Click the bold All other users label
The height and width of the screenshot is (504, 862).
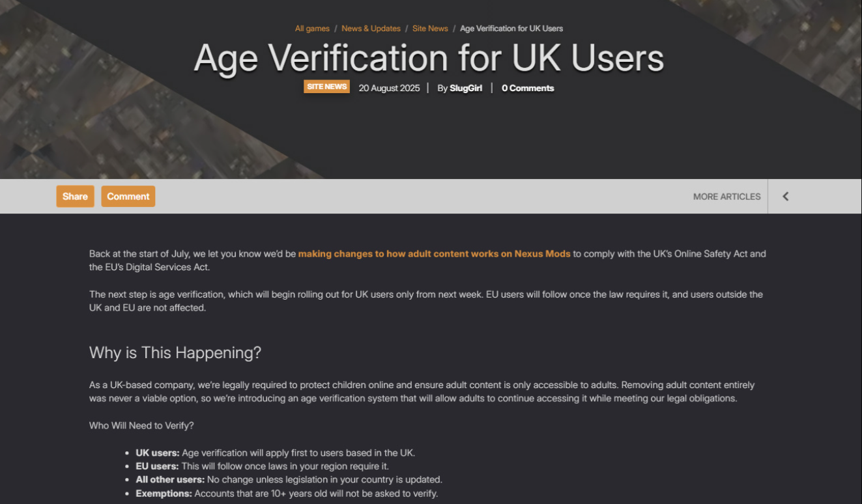click(x=170, y=480)
